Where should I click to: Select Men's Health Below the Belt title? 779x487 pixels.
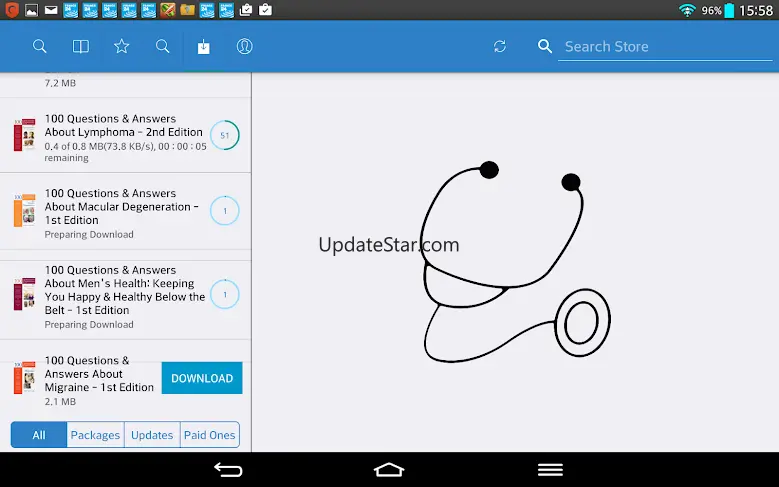pos(125,290)
